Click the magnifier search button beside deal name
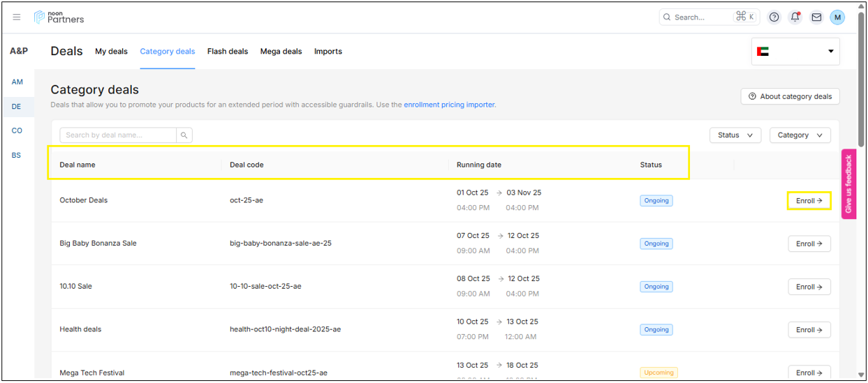The image size is (868, 383). pos(184,135)
